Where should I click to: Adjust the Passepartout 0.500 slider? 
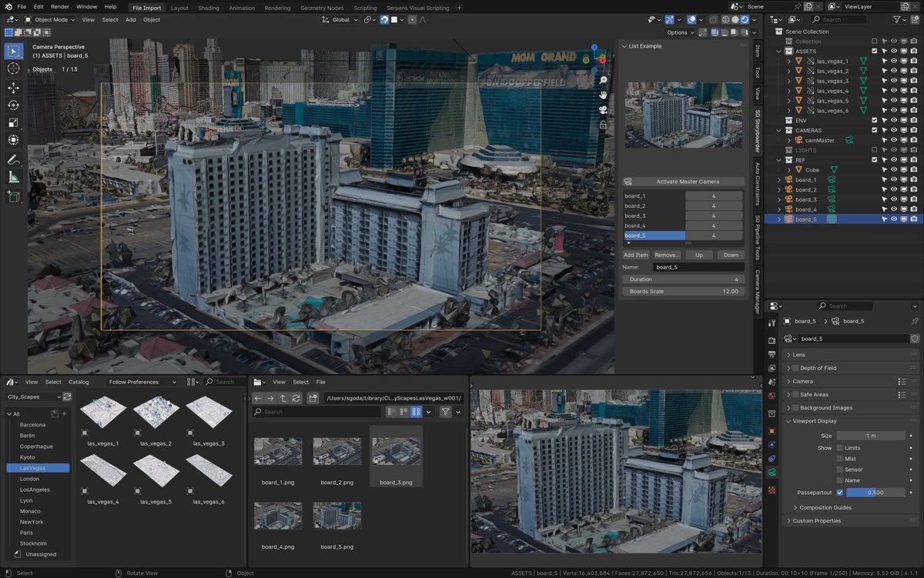874,492
